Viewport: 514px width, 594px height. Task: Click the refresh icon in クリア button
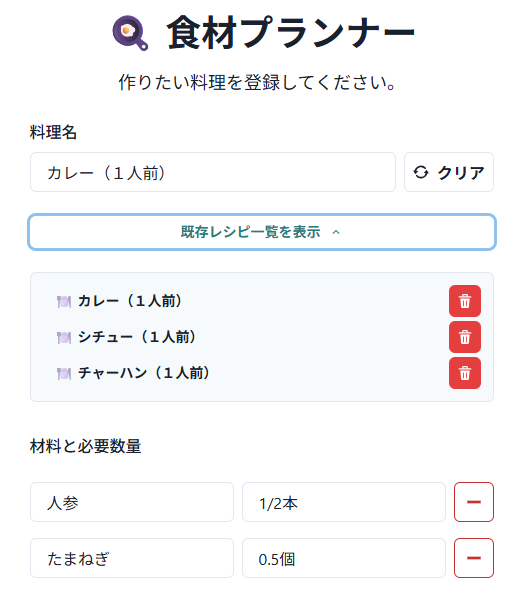420,172
